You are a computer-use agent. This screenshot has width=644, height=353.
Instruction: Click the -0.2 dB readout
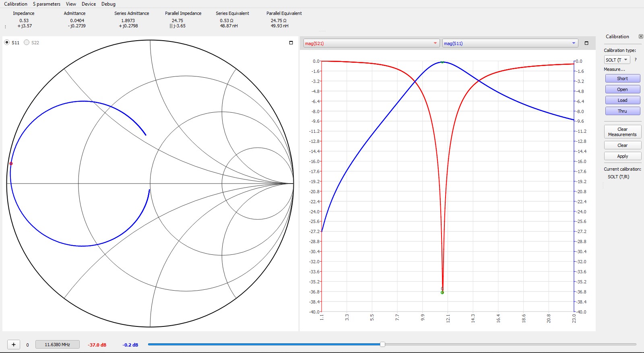[x=130, y=345]
